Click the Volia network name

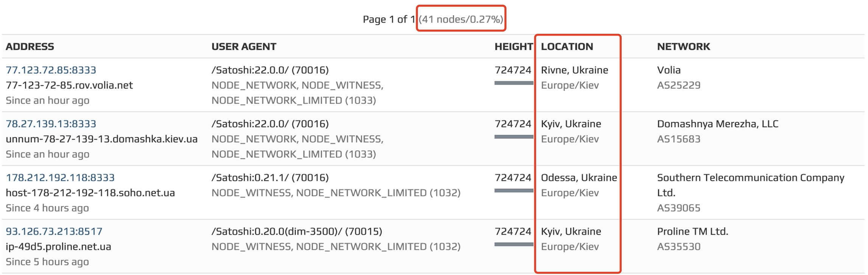pos(669,70)
